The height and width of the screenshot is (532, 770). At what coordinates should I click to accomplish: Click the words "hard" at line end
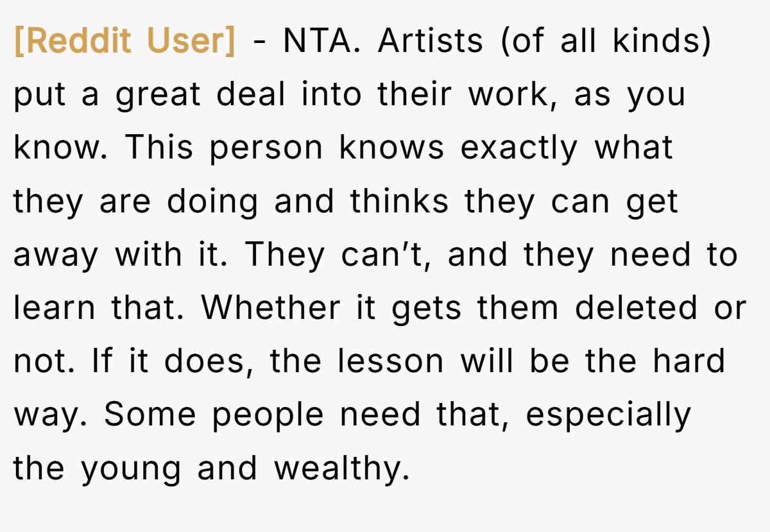coord(689,362)
